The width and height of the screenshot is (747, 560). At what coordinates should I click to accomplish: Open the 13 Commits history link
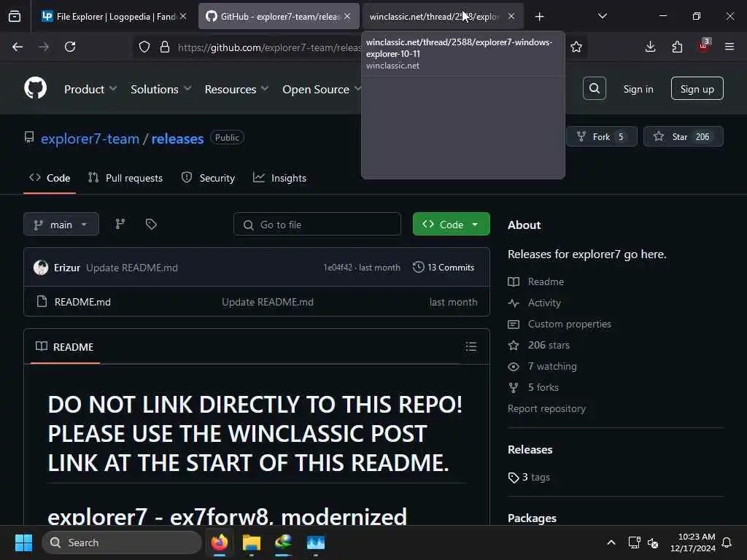(x=444, y=268)
